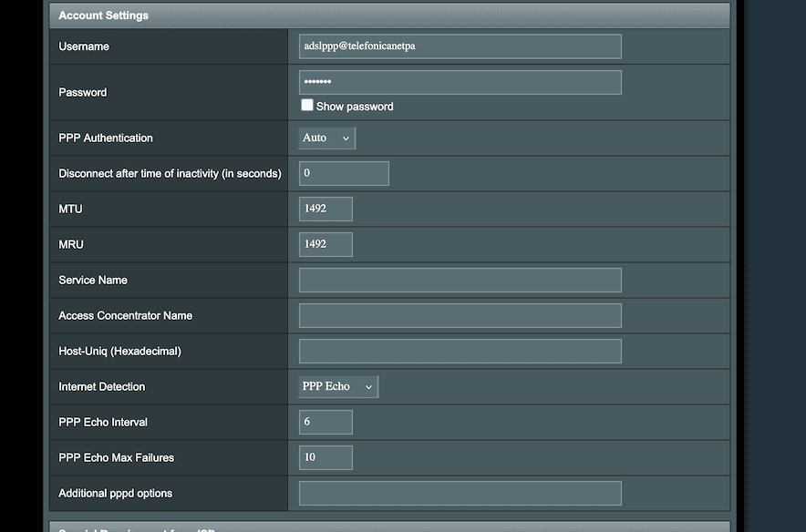Click the Access Concentrator Name label
The width and height of the screenshot is (806, 532).
coord(126,315)
